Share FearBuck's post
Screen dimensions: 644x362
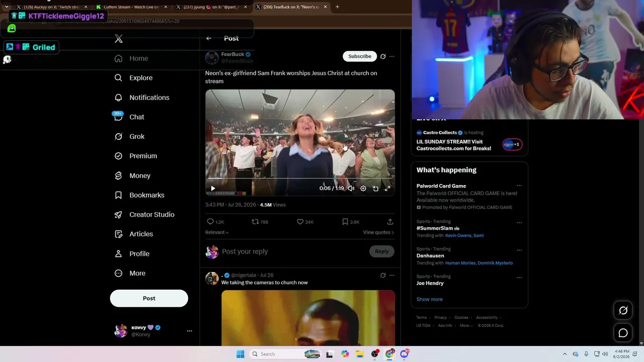[390, 222]
